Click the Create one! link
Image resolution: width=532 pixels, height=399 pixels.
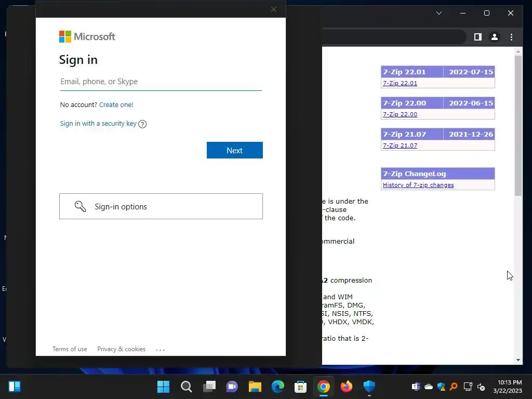[x=116, y=105]
